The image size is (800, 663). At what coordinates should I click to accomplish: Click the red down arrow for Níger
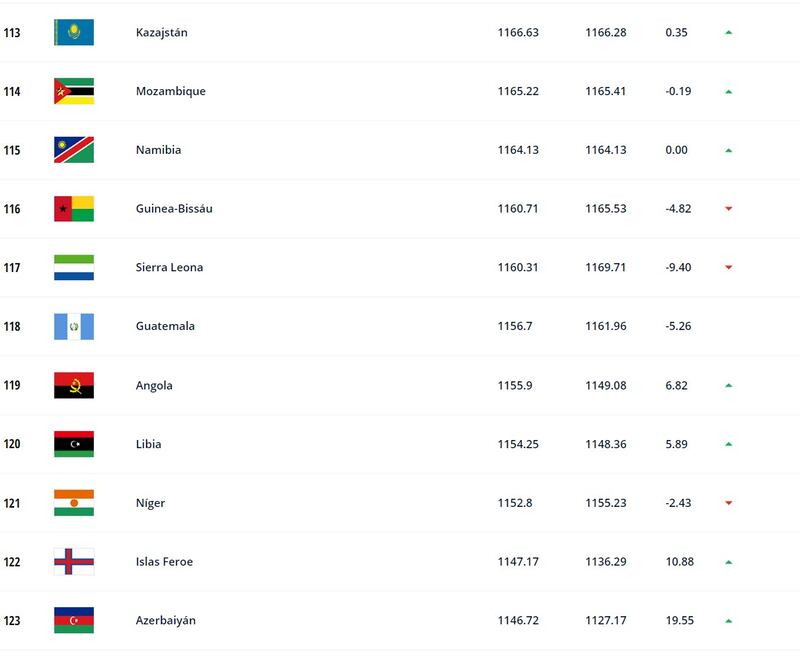point(729,503)
